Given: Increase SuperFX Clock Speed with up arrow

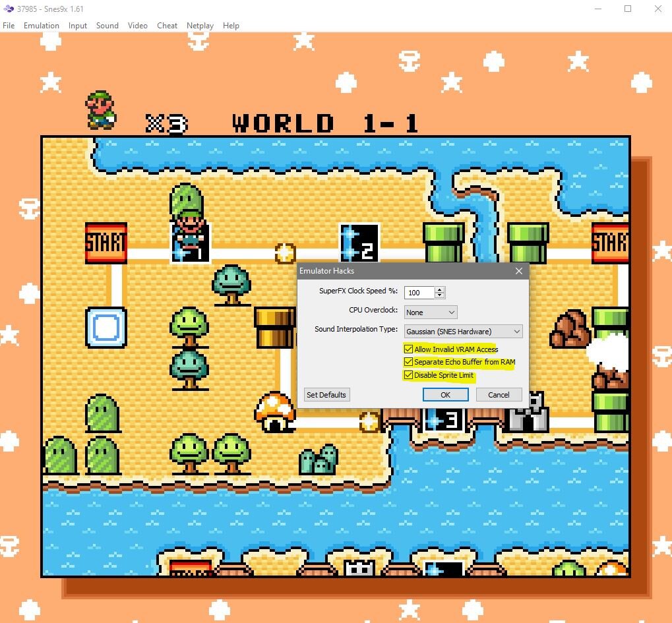Looking at the screenshot, I should pos(440,289).
